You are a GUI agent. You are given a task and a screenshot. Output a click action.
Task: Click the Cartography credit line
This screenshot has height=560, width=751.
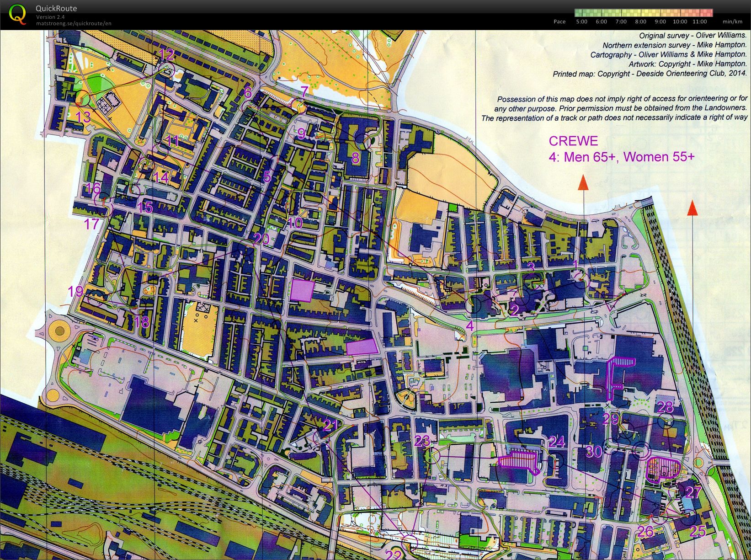point(668,54)
